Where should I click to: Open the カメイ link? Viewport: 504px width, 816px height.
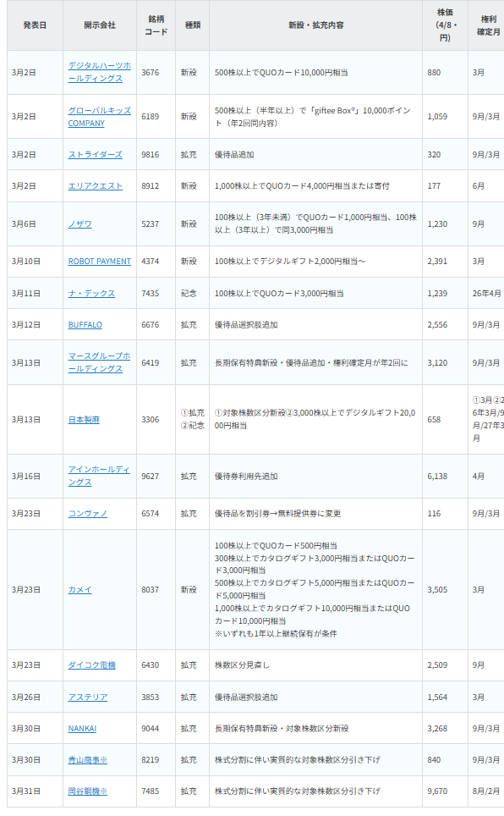pyautogui.click(x=79, y=590)
